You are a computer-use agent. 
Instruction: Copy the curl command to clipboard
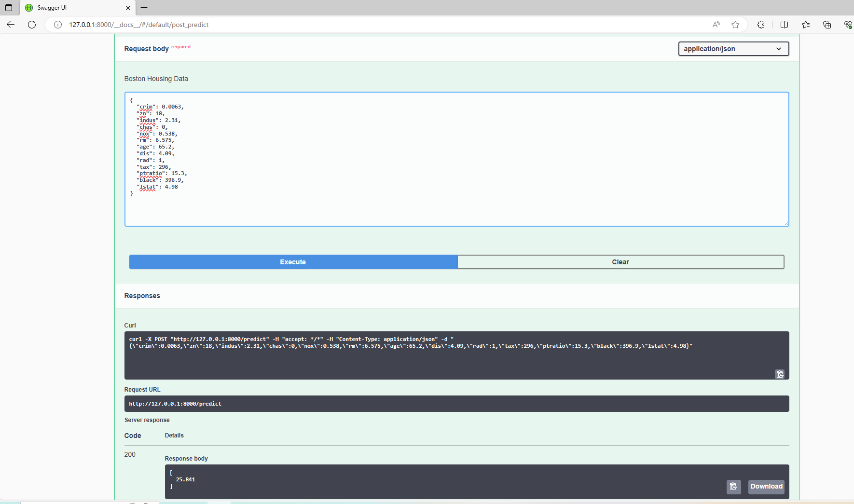pos(779,374)
